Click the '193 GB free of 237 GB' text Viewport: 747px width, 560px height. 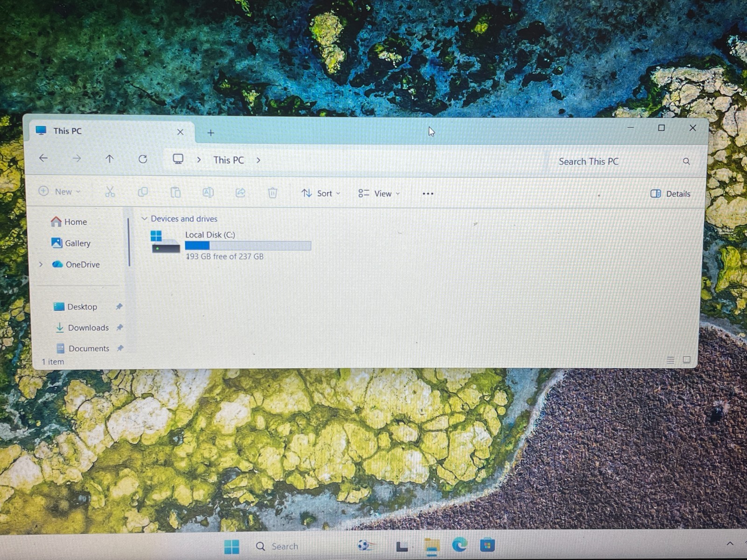pos(225,256)
